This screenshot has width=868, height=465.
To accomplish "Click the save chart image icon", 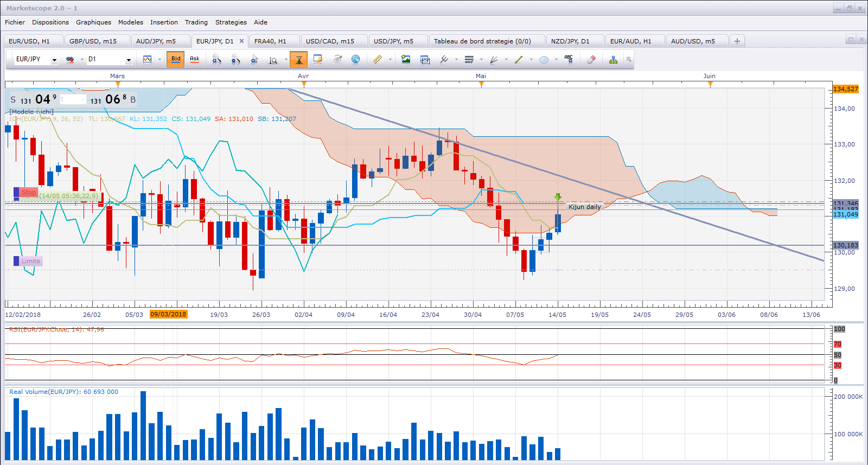I will coord(406,60).
